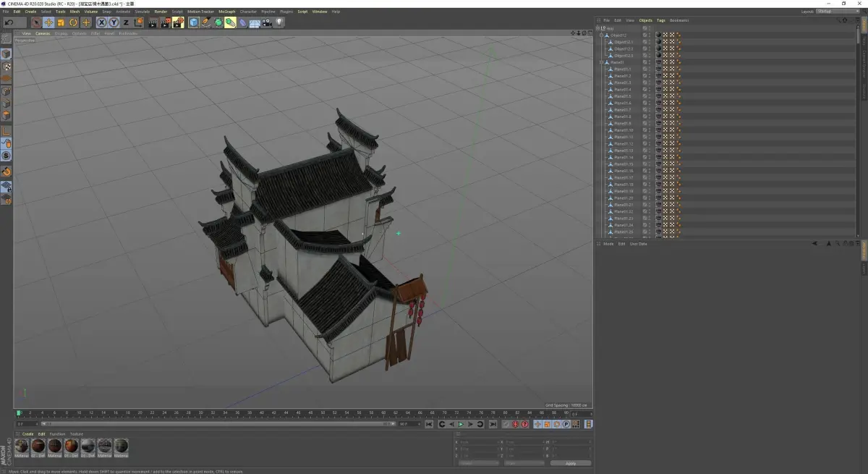Add a Subdivision Surface generator

tap(218, 22)
